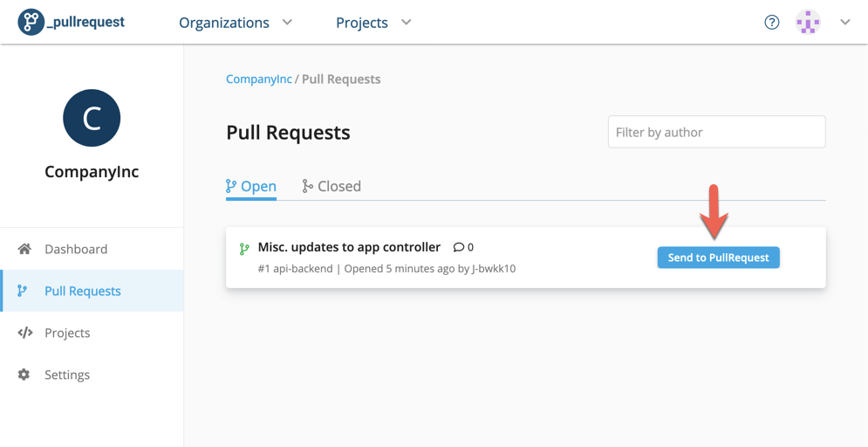Follow the CompanyInc breadcrumb link
This screenshot has height=447, width=868.
259,79
